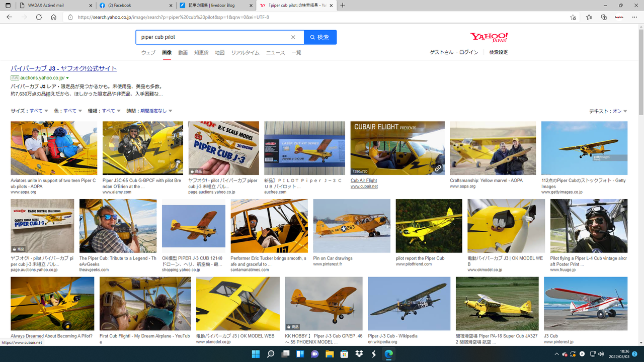Image resolution: width=644 pixels, height=362 pixels.
Task: Switch to the WADAX Active! mail tab
Action: tap(54, 6)
